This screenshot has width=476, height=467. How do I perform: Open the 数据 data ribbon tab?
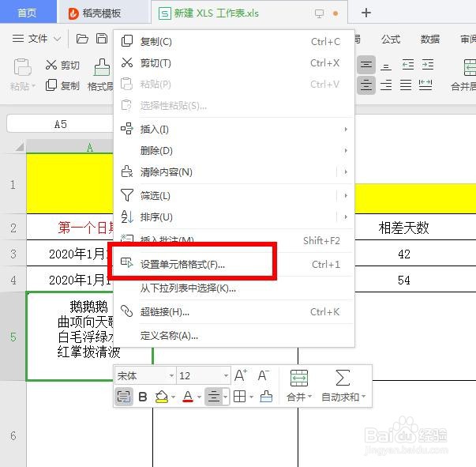tap(430, 39)
